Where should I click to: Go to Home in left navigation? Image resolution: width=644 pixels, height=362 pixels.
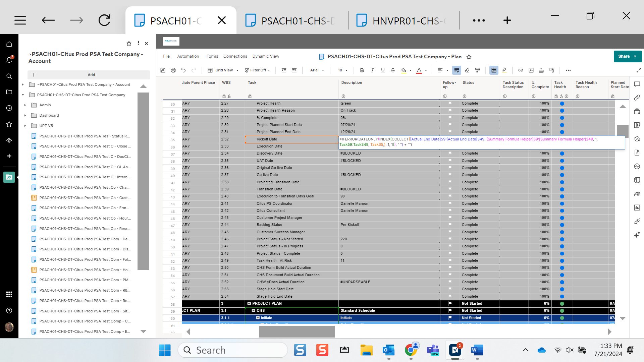(x=9, y=44)
